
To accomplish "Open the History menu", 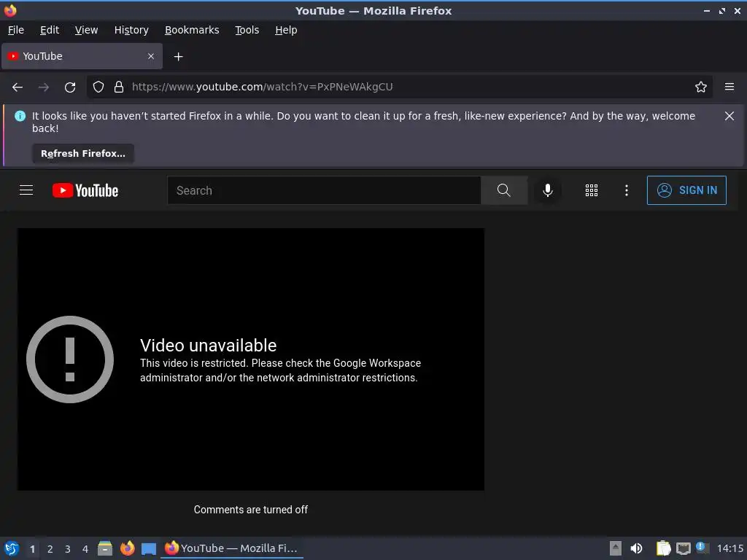I will coord(131,30).
